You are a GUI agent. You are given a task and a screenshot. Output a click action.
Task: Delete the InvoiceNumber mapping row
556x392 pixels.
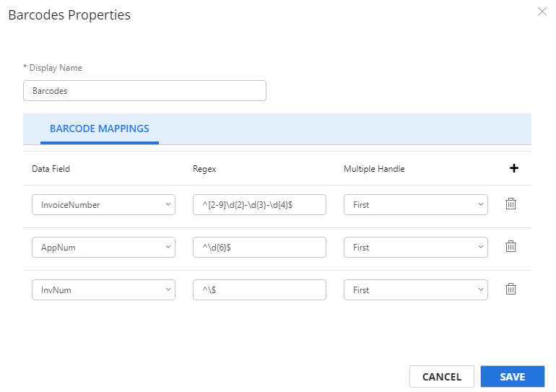coord(511,204)
